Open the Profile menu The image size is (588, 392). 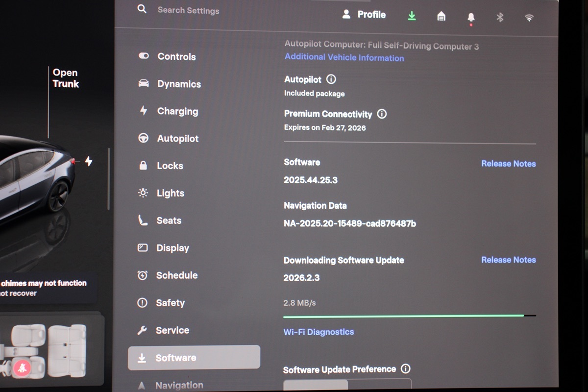(364, 15)
